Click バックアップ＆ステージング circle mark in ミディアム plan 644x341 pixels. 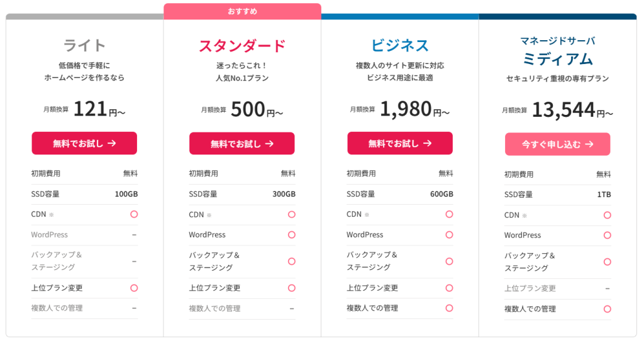pos(607,262)
